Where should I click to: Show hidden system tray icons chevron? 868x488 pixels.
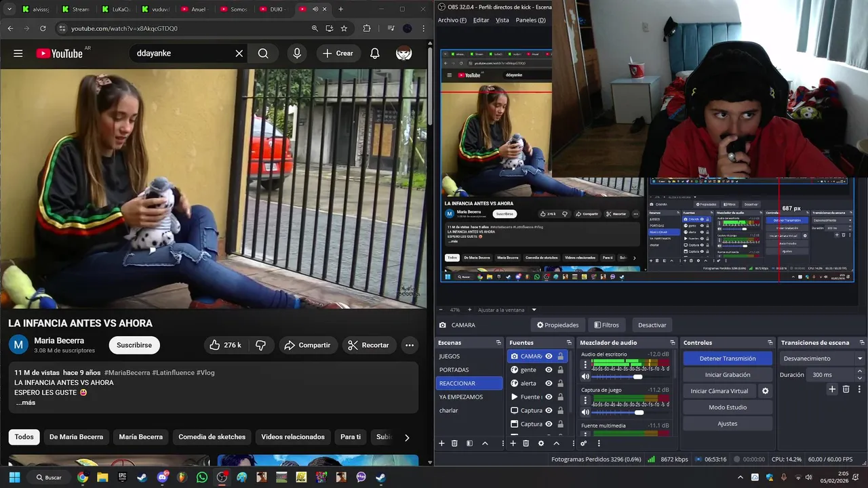[741, 477]
